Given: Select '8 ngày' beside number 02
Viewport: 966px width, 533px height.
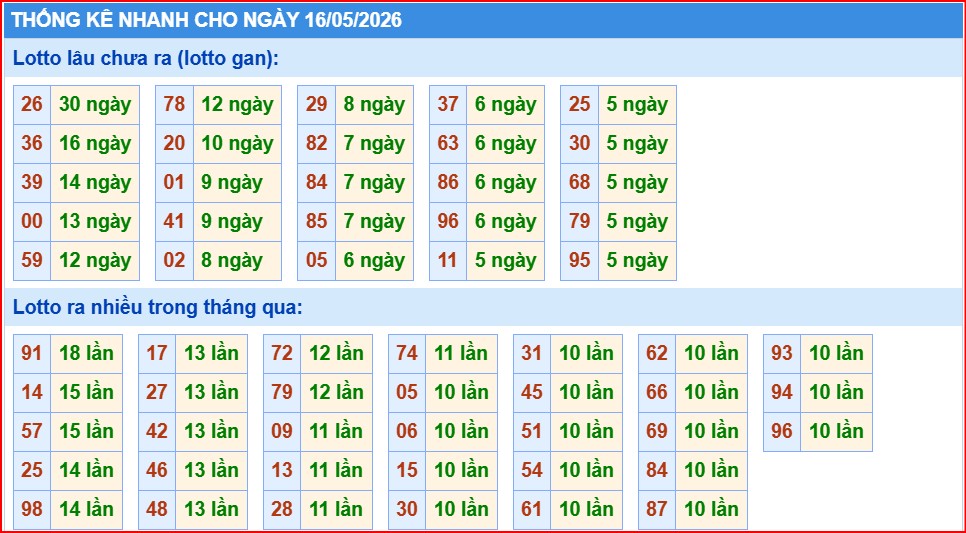Looking at the screenshot, I should point(237,260).
